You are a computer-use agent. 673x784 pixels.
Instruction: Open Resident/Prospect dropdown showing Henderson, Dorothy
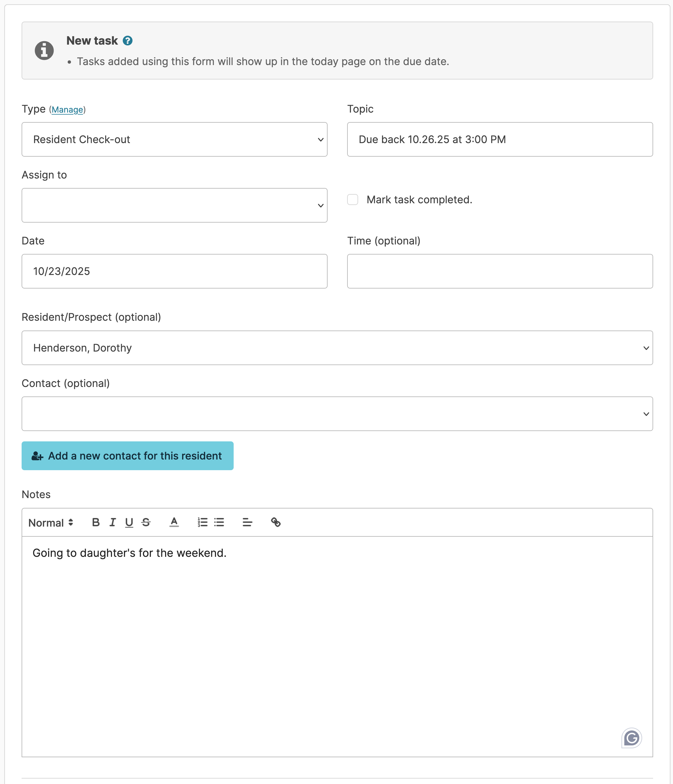(x=337, y=348)
